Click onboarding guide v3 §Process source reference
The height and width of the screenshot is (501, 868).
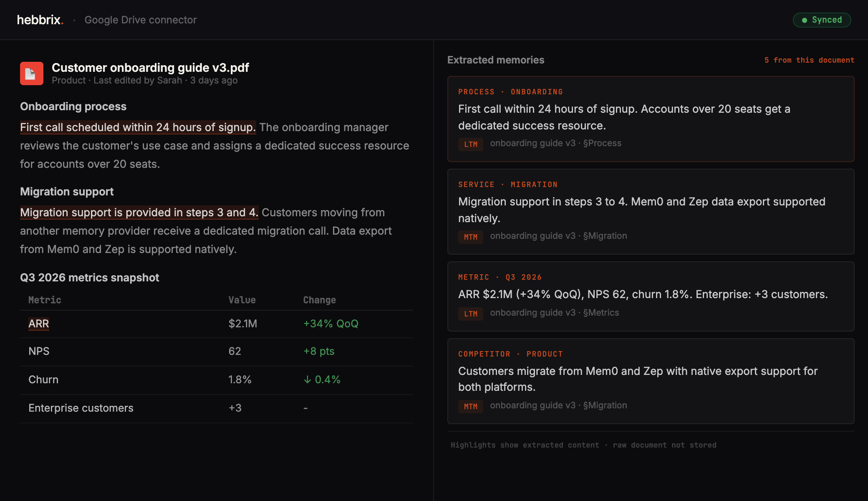(555, 143)
